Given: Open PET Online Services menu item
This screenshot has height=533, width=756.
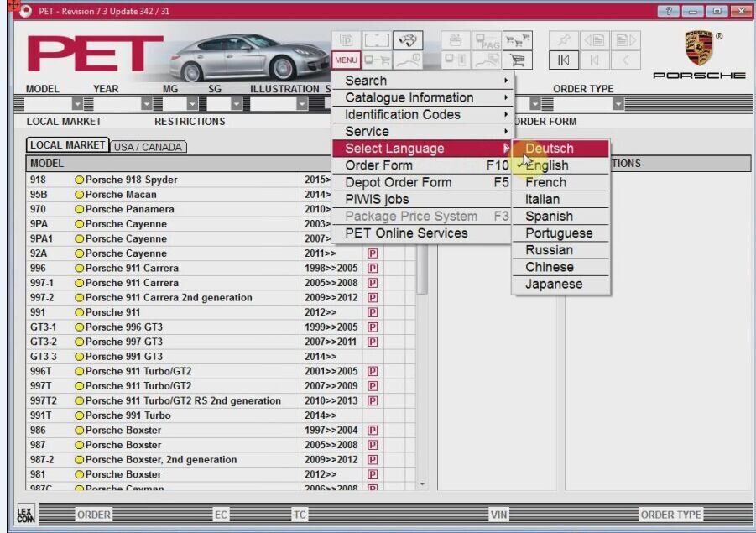Looking at the screenshot, I should point(423,233).
